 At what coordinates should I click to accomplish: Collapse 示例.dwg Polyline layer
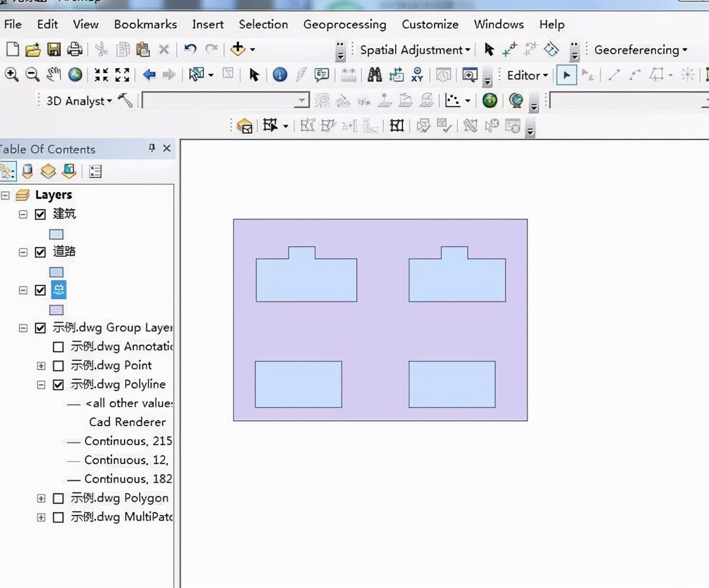tap(41, 384)
